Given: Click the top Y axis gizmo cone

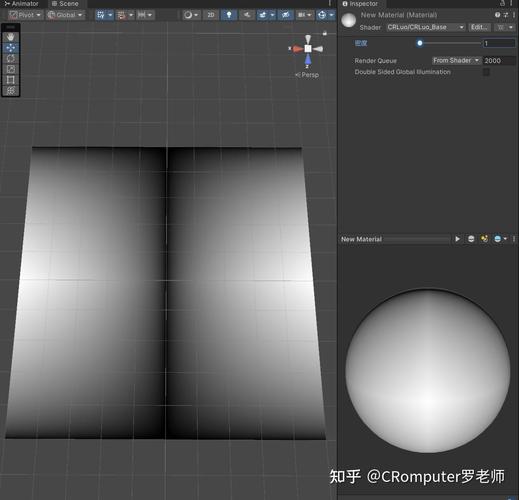Looking at the screenshot, I should click(308, 39).
